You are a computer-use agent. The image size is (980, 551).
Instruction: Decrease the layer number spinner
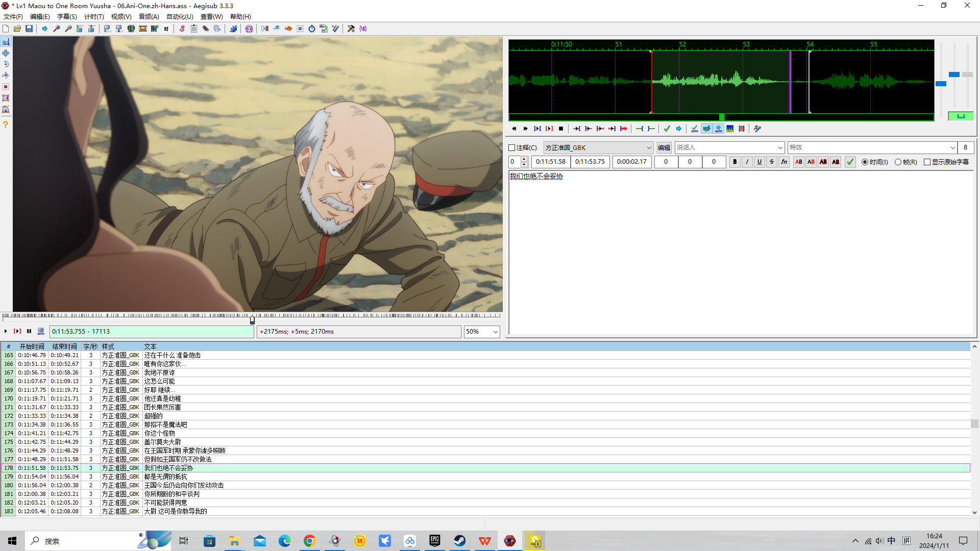(524, 165)
